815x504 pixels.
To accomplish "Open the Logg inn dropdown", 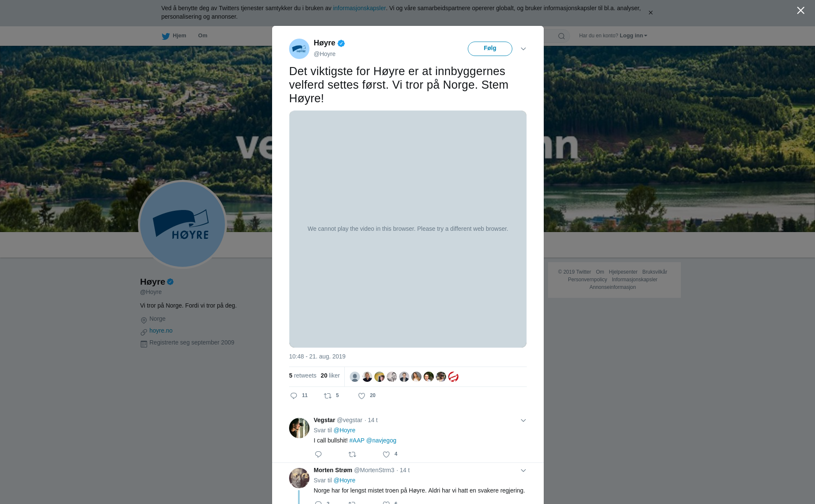I will coord(633,36).
